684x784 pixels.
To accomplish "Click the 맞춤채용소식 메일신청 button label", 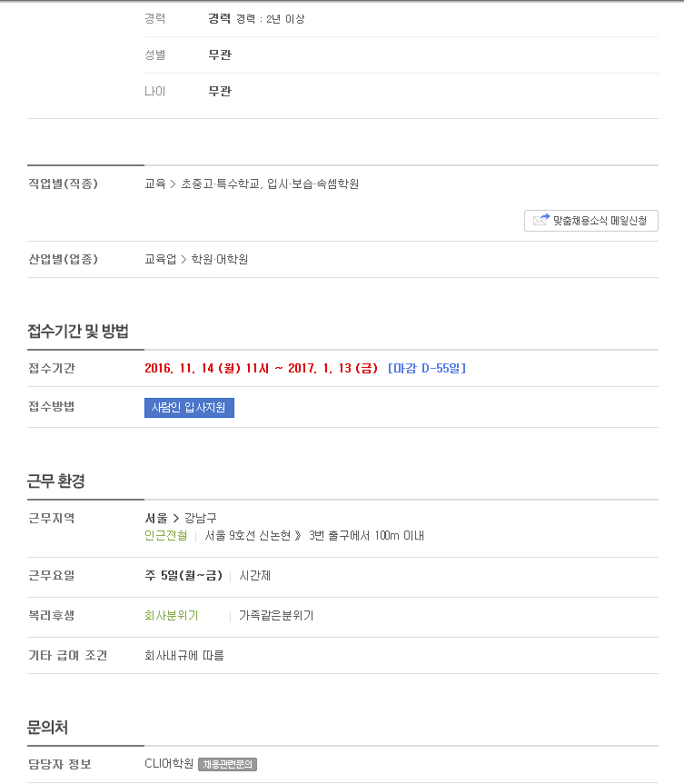I will point(600,221).
